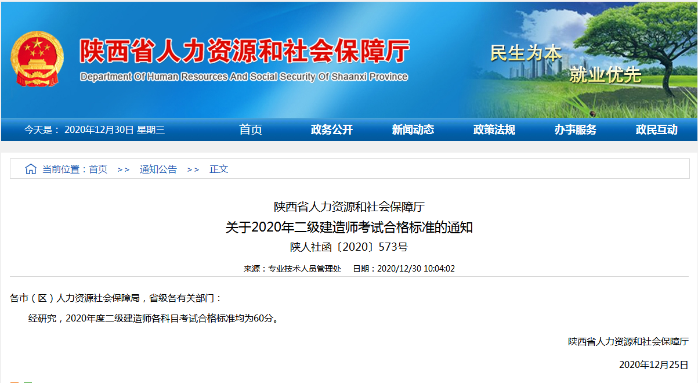
Task: Open the 政务公开 navigation menu item
Action: point(332,130)
